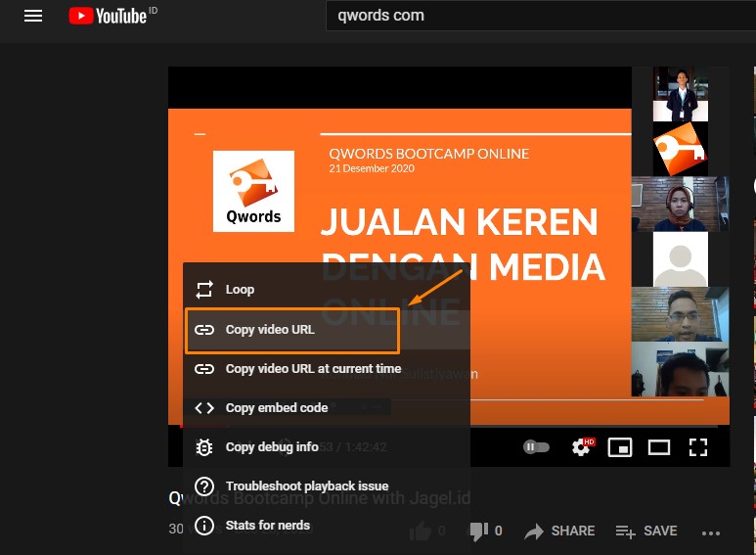Click link icon beside URL at current time
The width and height of the screenshot is (756, 555).
[204, 369]
